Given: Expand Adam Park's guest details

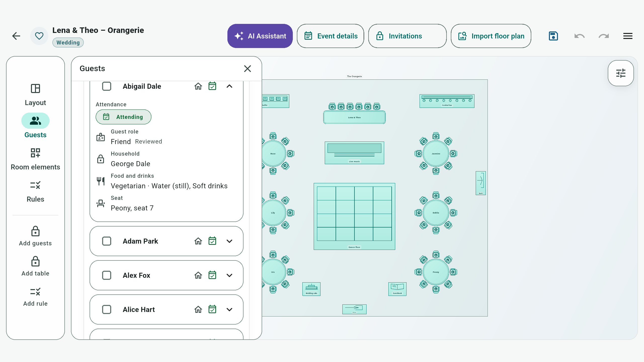Looking at the screenshot, I should (229, 241).
